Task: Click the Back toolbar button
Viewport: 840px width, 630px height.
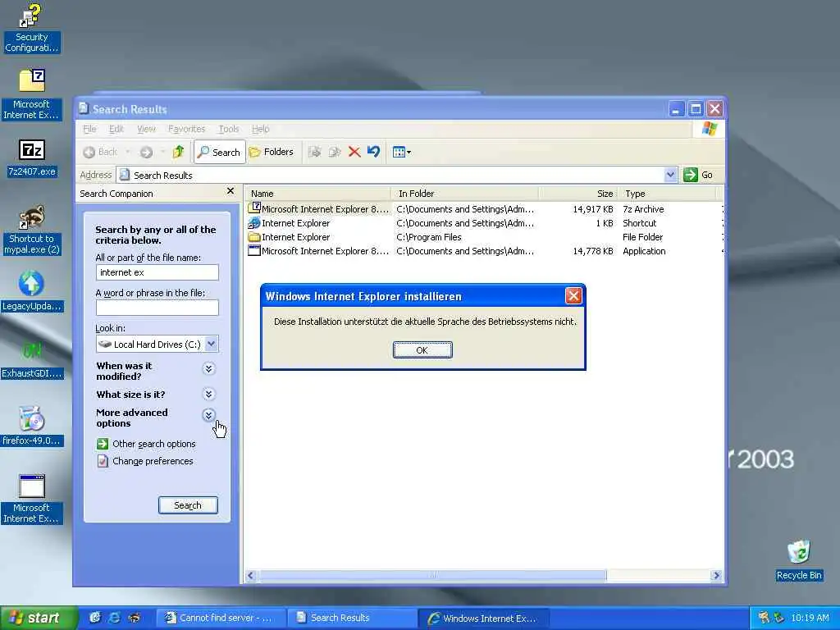Action: [100, 152]
